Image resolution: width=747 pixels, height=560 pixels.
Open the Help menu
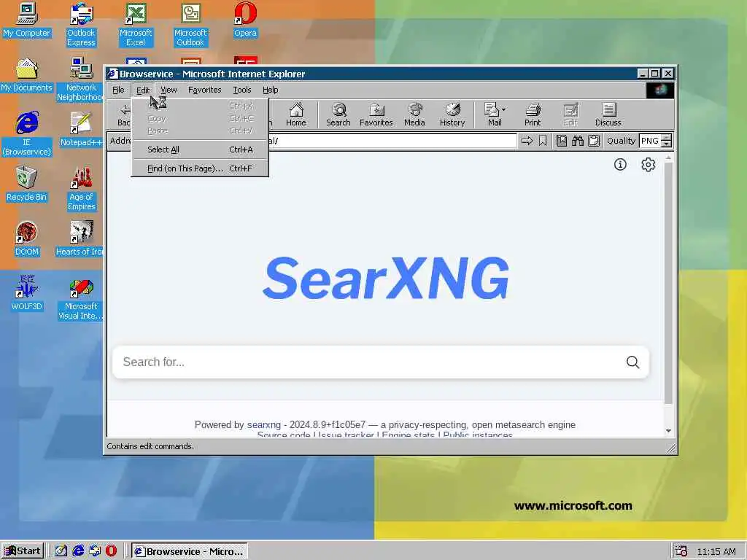pyautogui.click(x=270, y=90)
